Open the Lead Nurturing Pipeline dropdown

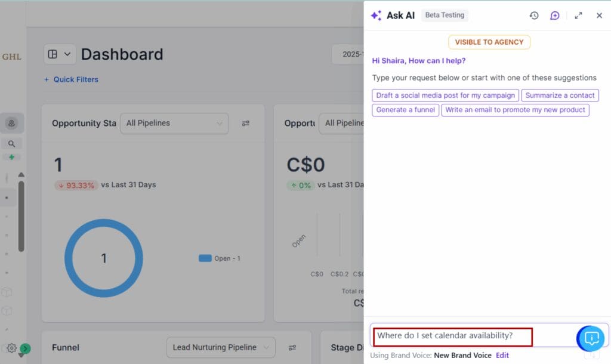(x=220, y=347)
